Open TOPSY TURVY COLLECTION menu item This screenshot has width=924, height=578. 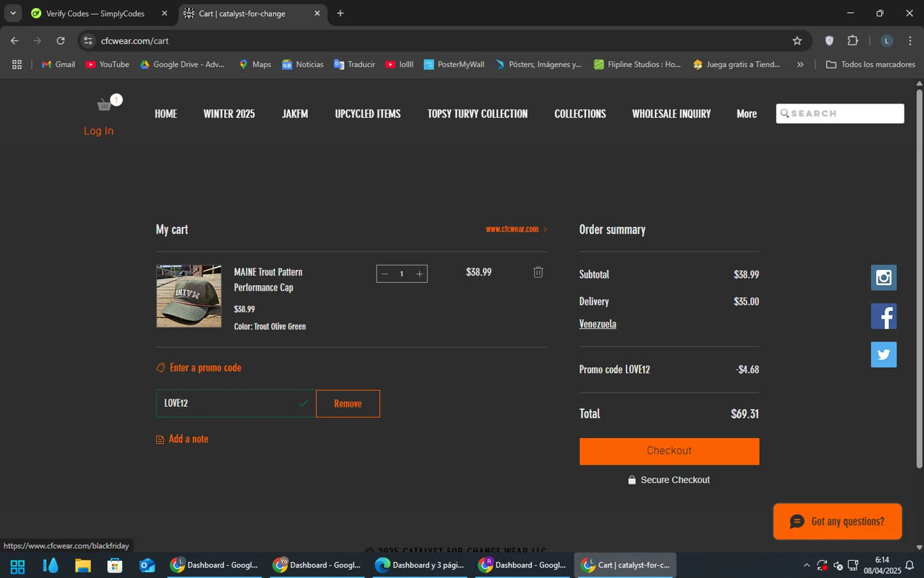(x=477, y=114)
